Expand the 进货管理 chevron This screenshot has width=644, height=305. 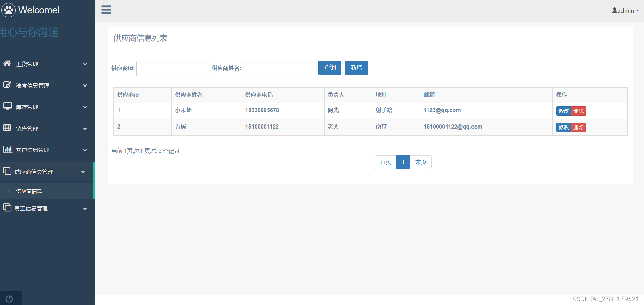85,64
